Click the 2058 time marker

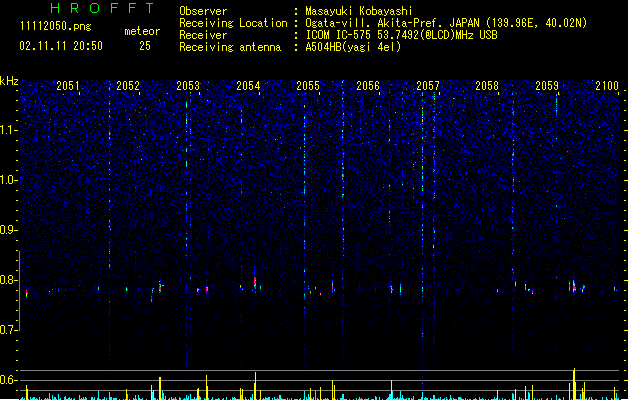[487, 86]
